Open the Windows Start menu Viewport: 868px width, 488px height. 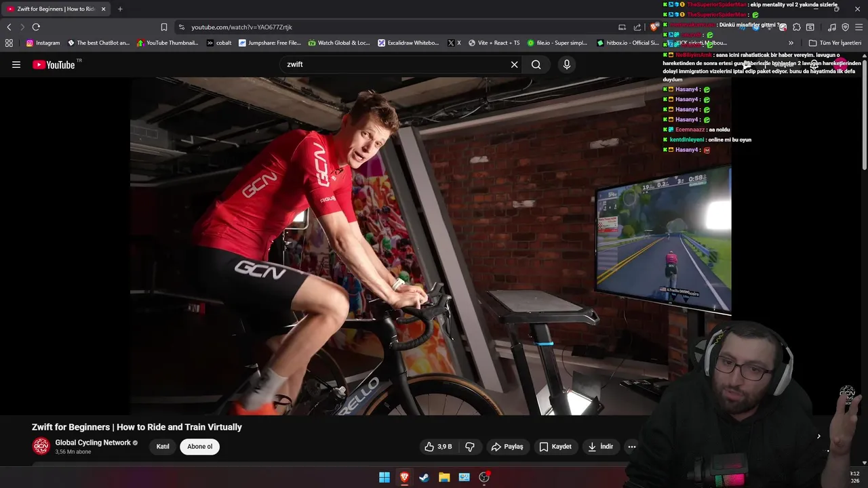click(384, 477)
